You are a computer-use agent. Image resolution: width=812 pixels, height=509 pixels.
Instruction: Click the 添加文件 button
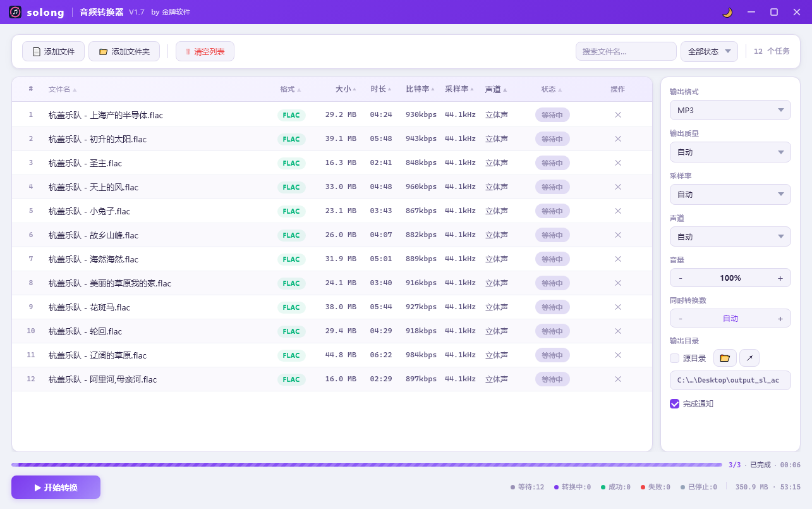tap(53, 51)
